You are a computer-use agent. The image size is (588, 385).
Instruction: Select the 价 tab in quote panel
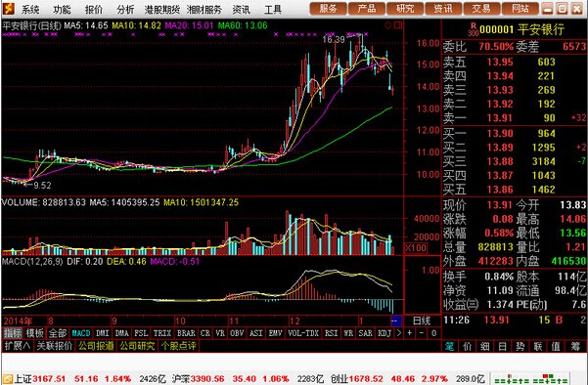point(468,347)
